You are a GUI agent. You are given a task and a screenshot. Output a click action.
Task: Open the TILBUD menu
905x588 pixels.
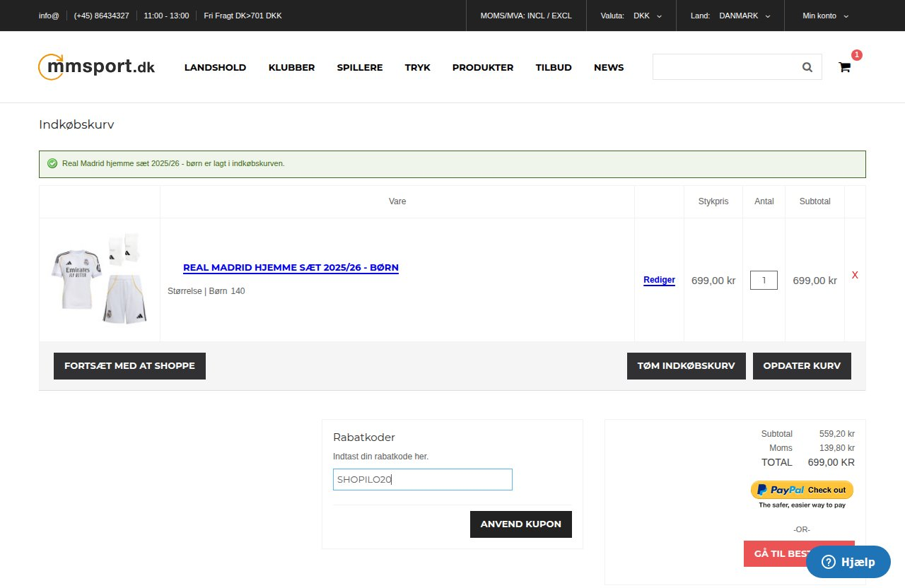[554, 68]
